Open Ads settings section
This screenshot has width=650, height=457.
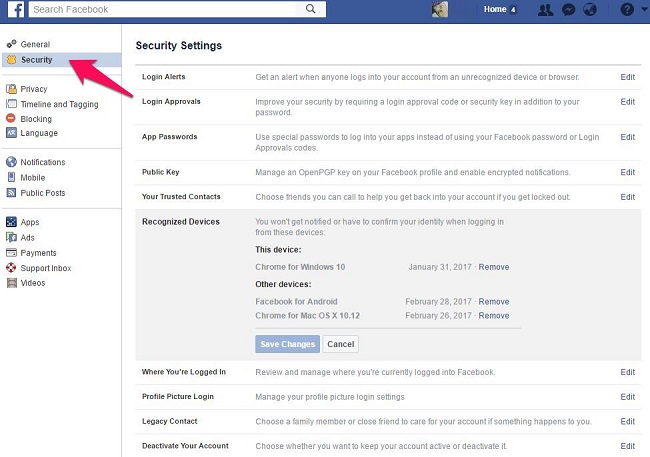(x=27, y=237)
